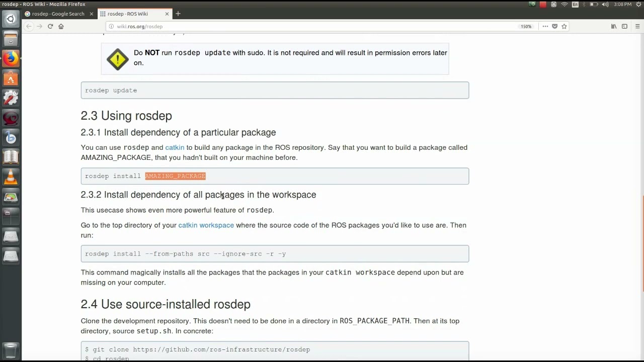
Task: Open the blue b application in launcher
Action: pyautogui.click(x=11, y=138)
